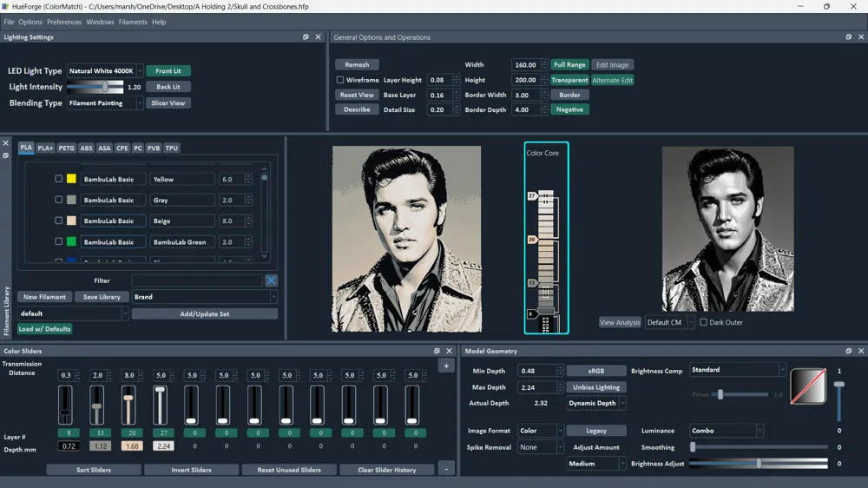Click the curve preview box with red diagonal
The image size is (868, 488).
click(808, 386)
